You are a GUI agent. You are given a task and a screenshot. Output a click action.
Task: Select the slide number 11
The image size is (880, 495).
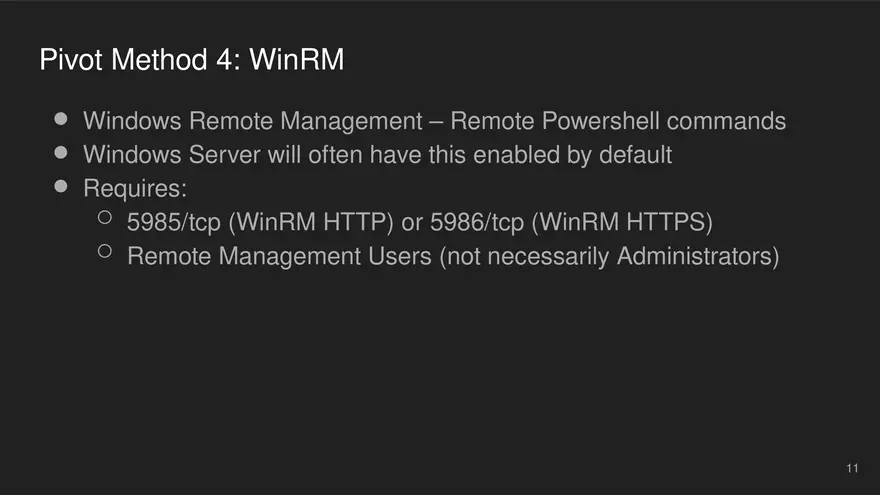[x=852, y=468]
